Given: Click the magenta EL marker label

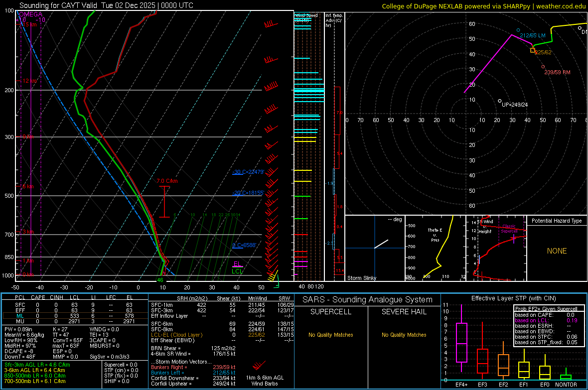Looking at the screenshot, I should pos(237,264).
